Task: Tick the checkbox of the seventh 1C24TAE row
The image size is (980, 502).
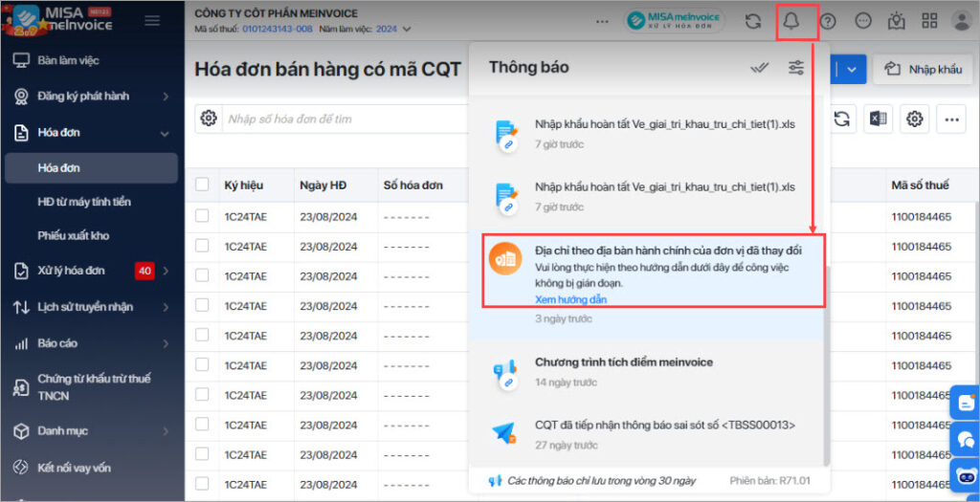Action: point(202,395)
